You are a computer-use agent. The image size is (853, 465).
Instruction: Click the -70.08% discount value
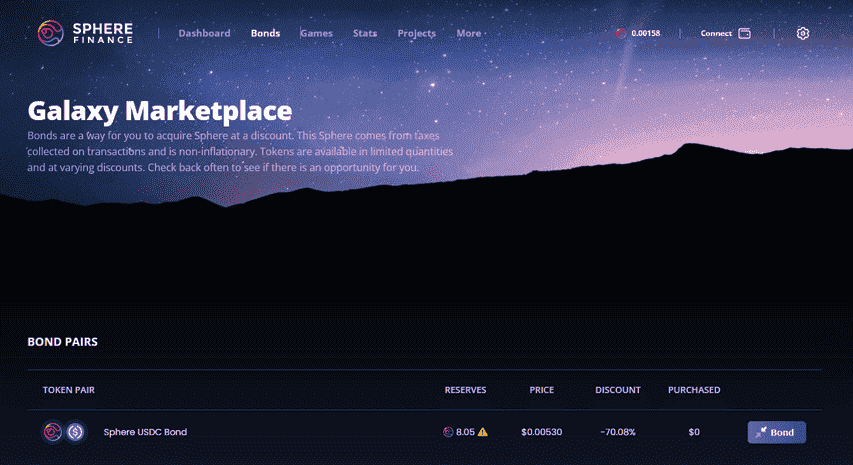point(618,432)
